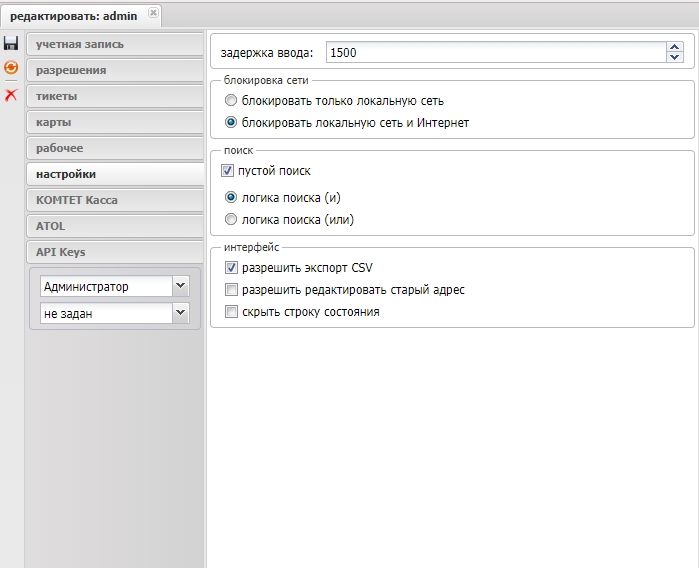
Task: Disable 'разрешить экспорт CSV' checkbox
Action: 232,268
